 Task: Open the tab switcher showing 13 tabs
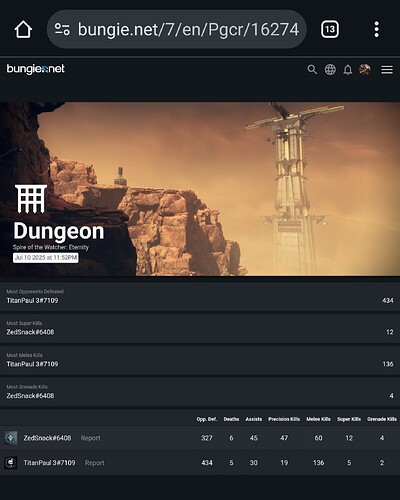[x=330, y=29]
